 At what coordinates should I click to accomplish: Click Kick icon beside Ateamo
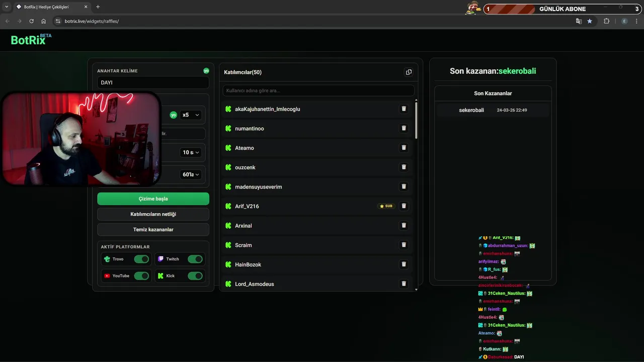[x=228, y=148]
